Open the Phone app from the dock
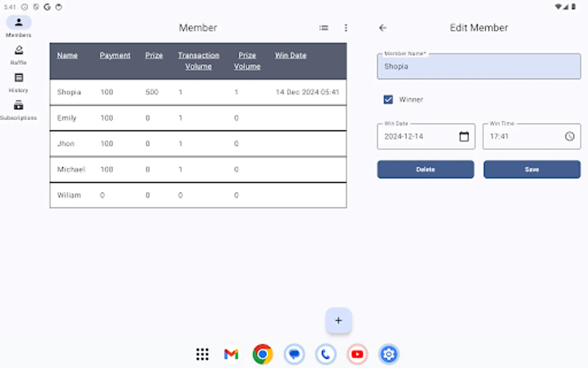 click(325, 354)
